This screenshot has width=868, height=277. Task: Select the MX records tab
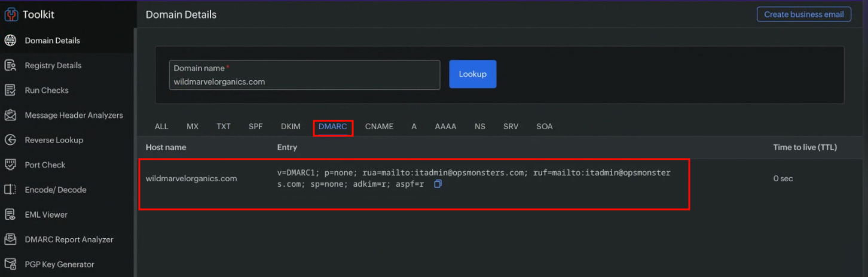pos(192,127)
